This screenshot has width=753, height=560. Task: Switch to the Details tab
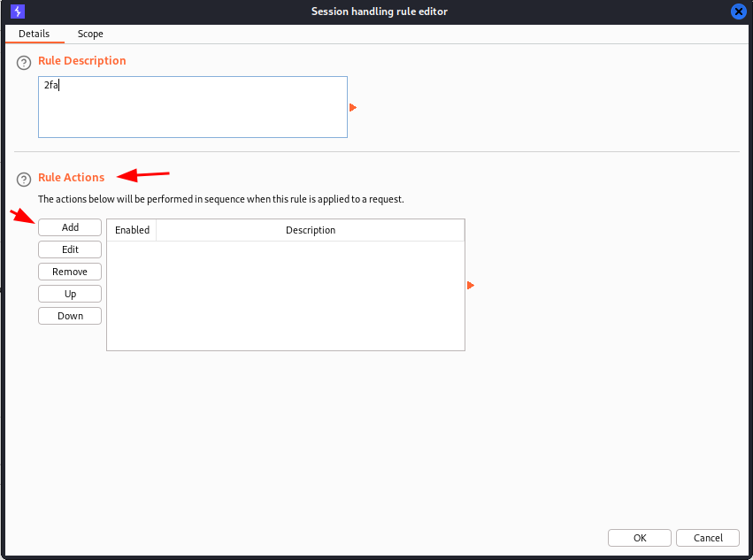click(35, 34)
